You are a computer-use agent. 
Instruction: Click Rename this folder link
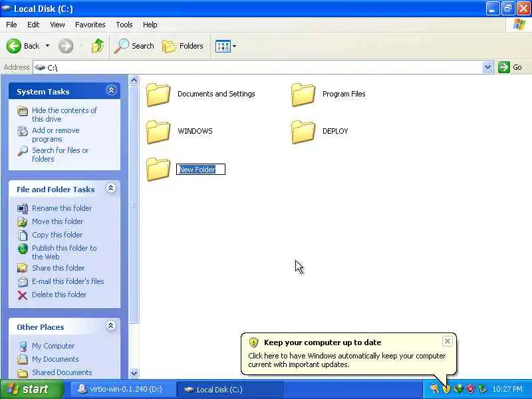[62, 208]
